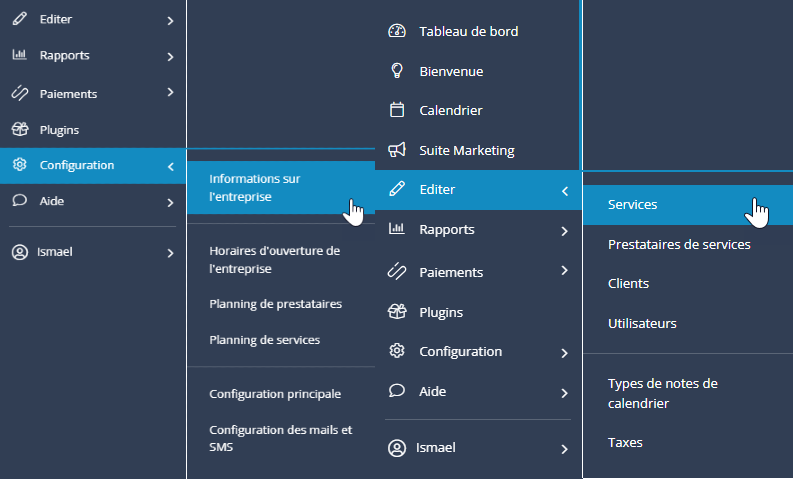Click the pencil icon on the highlighted Editer row
The image size is (793, 479).
(x=397, y=189)
